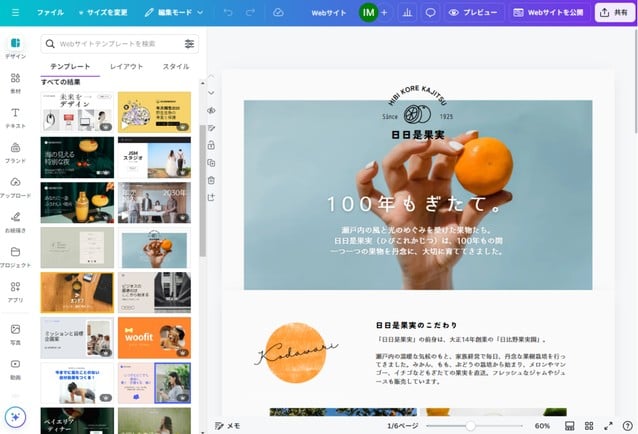Select 海の見える特別な夜 template

77,157
